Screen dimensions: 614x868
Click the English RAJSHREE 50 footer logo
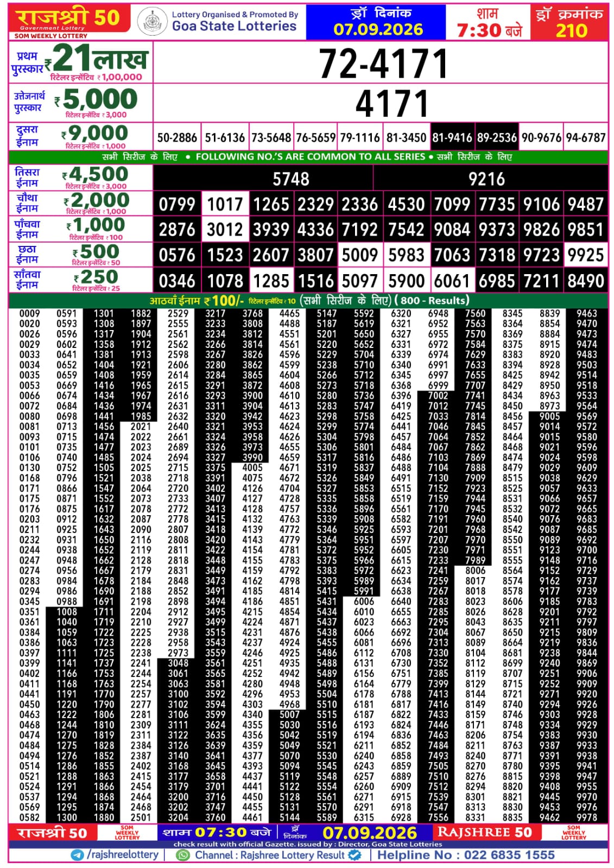coord(485,832)
